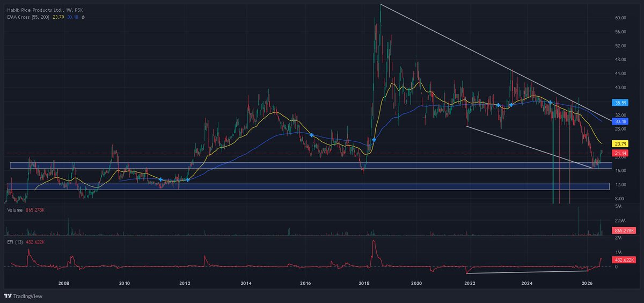Click the 2014 time axis label
Viewport: 644px width, 303px height.
pyautogui.click(x=246, y=283)
